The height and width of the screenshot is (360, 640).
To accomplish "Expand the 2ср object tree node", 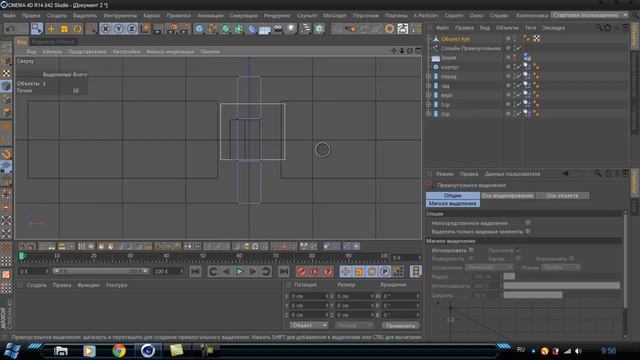I will (x=429, y=114).
